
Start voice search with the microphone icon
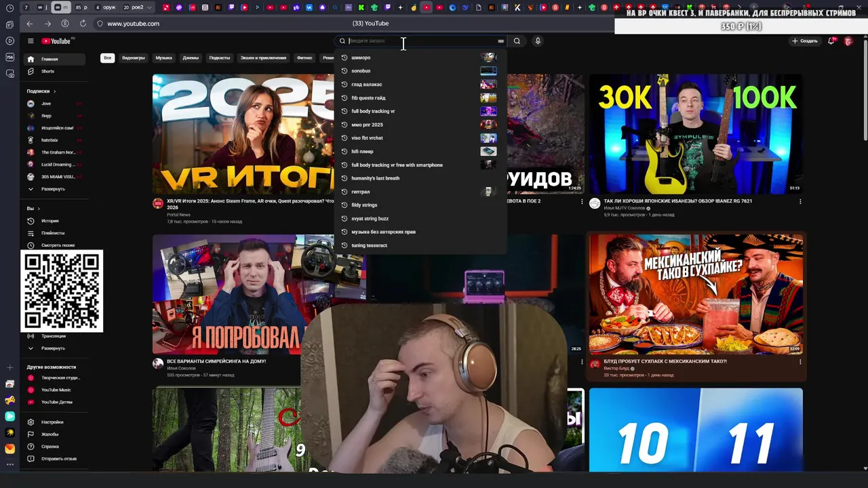click(x=538, y=41)
